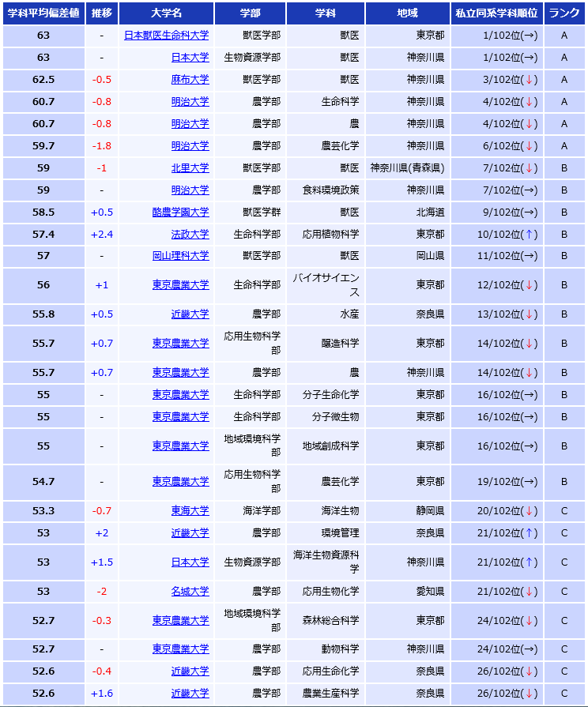The image size is (588, 707).
Task: Select the 岡山県 region cell
Action: click(x=408, y=256)
